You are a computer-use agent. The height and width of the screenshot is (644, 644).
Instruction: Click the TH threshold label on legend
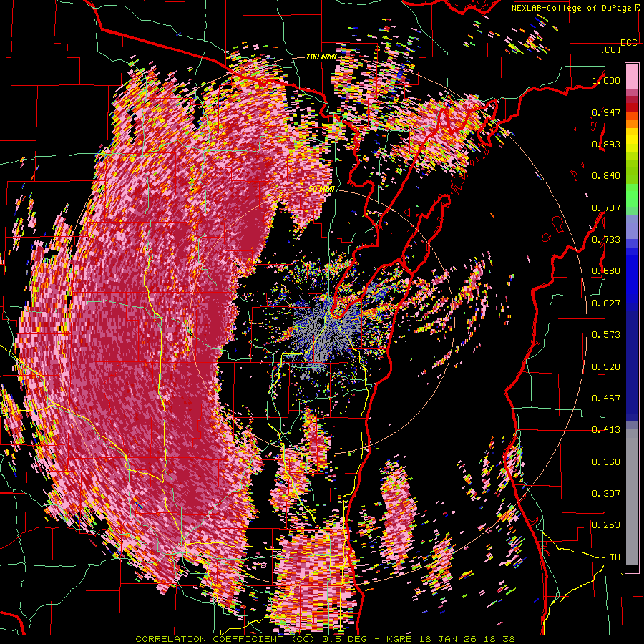(615, 557)
